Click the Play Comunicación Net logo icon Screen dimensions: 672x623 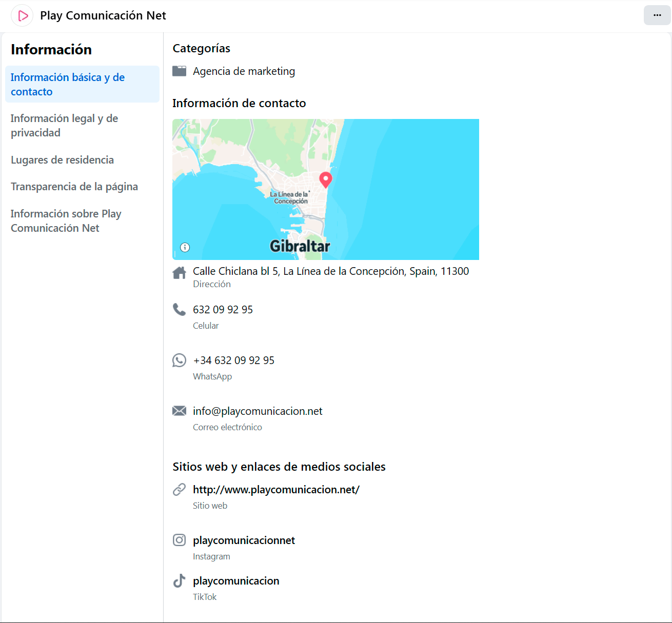click(x=22, y=15)
